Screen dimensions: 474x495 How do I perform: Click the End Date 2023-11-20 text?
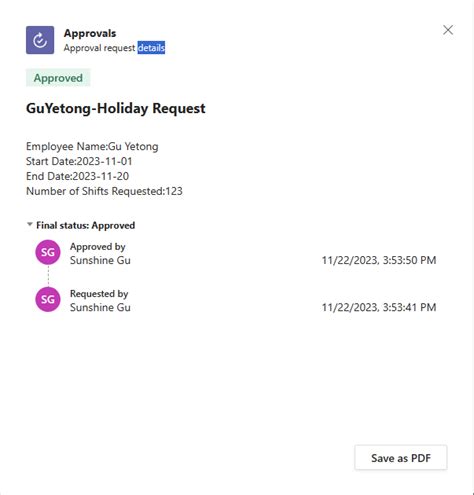[77, 176]
